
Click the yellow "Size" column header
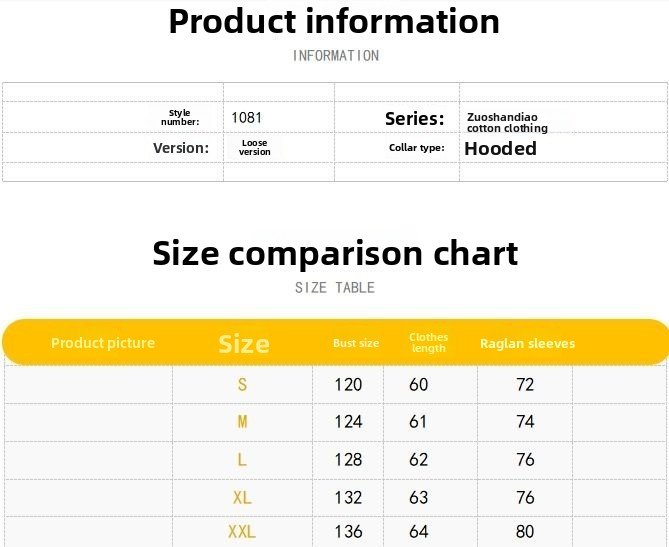(244, 344)
